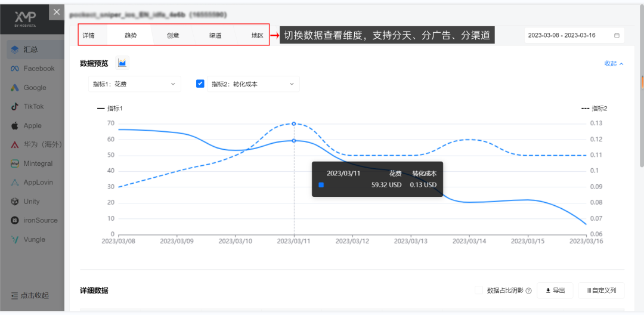Toggle the chart view icon beside 数据预览
Viewport: 644px width, 315px height.
(x=122, y=63)
